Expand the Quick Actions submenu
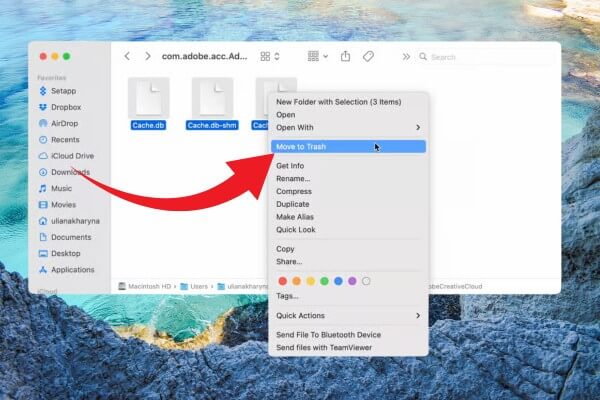 tap(348, 316)
